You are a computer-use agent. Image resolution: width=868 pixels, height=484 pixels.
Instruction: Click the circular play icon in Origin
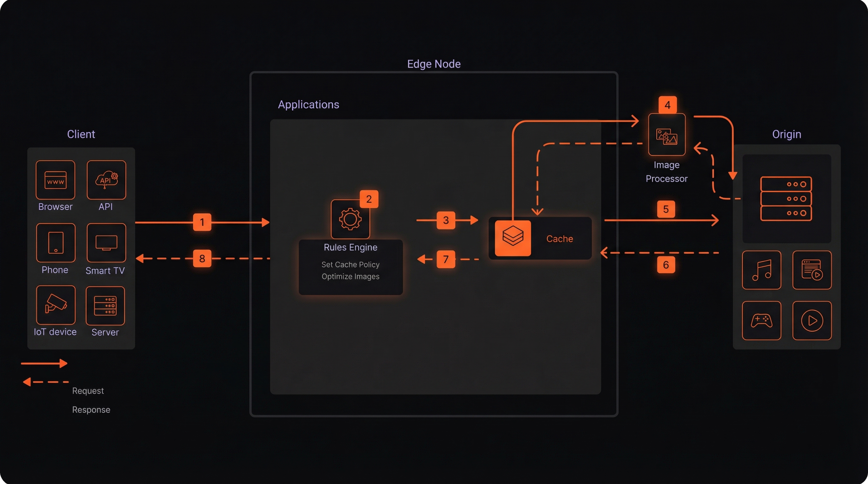812,320
